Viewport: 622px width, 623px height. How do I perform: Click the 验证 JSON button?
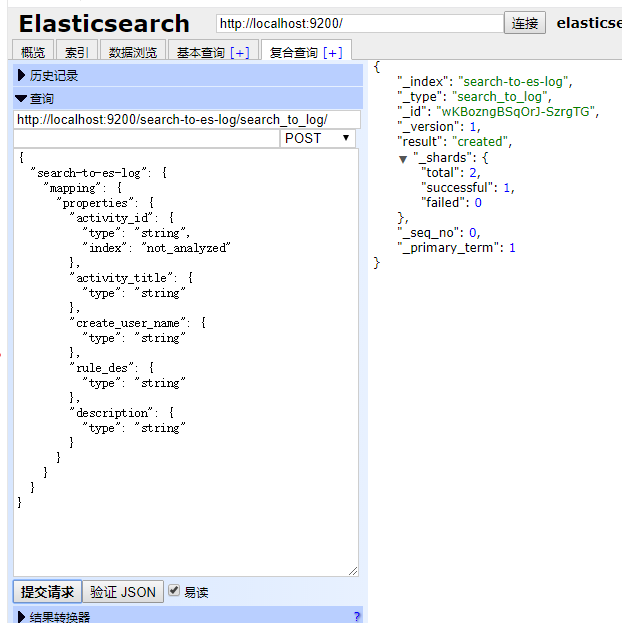click(123, 592)
